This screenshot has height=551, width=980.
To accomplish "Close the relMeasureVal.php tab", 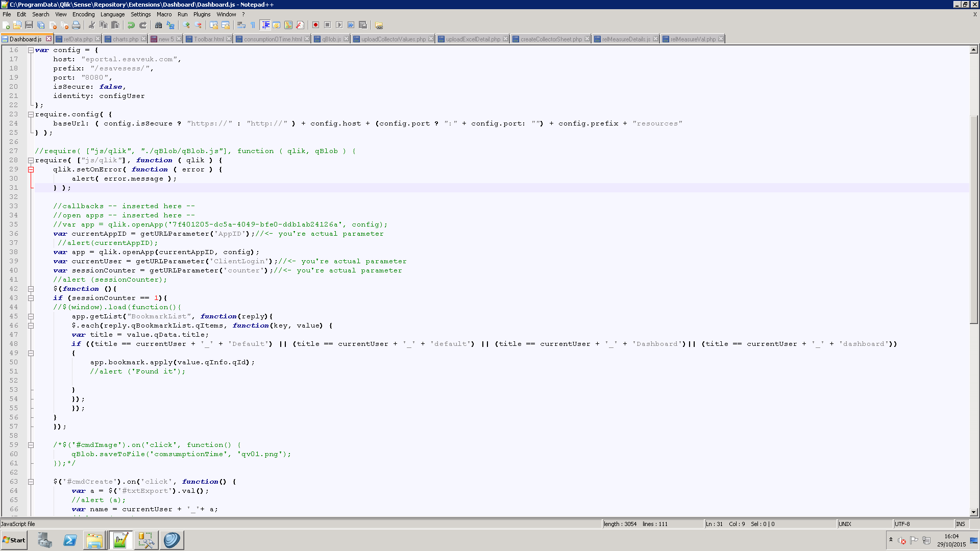I will 721,39.
